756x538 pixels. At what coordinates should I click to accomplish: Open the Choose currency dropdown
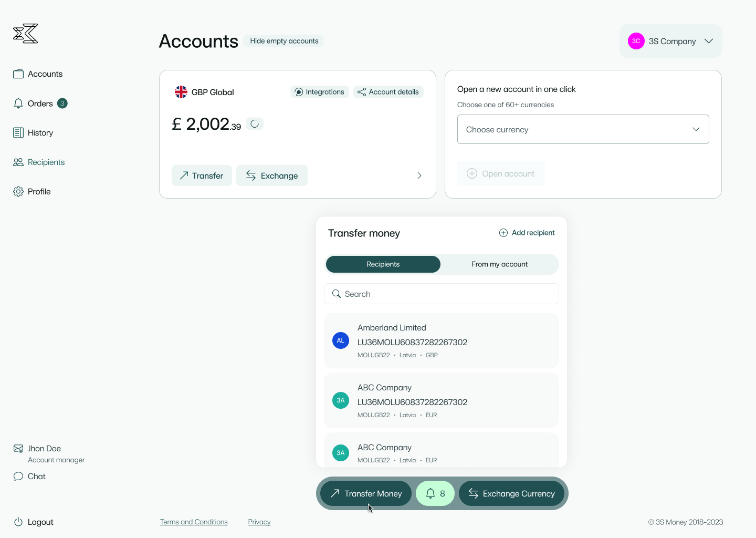point(583,129)
